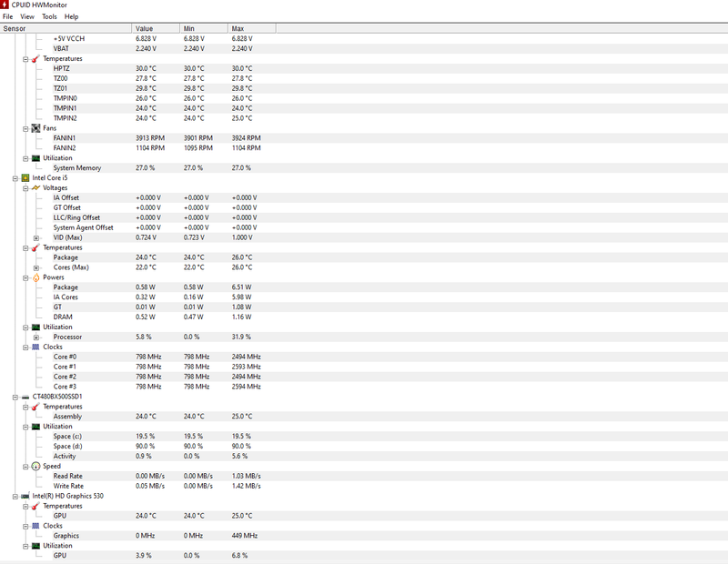
Task: Expand the Processor utilization node
Action: (x=36, y=337)
